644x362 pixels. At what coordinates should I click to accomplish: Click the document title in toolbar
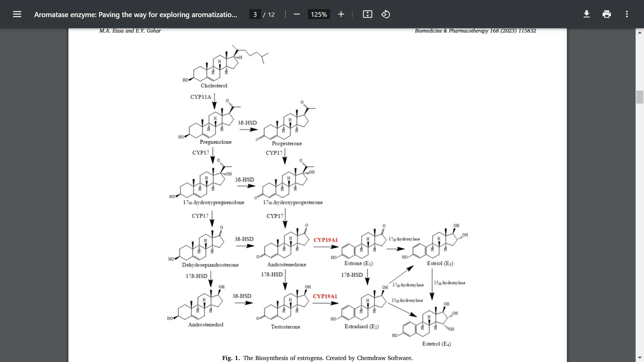[x=136, y=14]
